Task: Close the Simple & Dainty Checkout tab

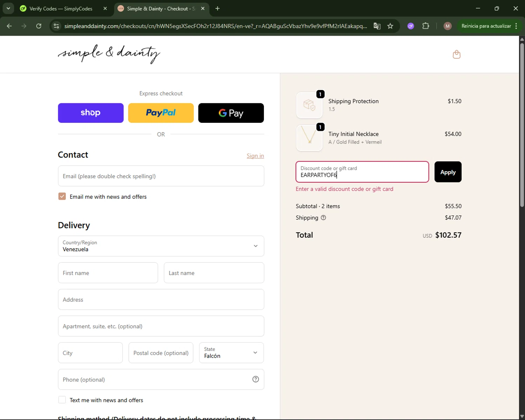Action: click(203, 8)
